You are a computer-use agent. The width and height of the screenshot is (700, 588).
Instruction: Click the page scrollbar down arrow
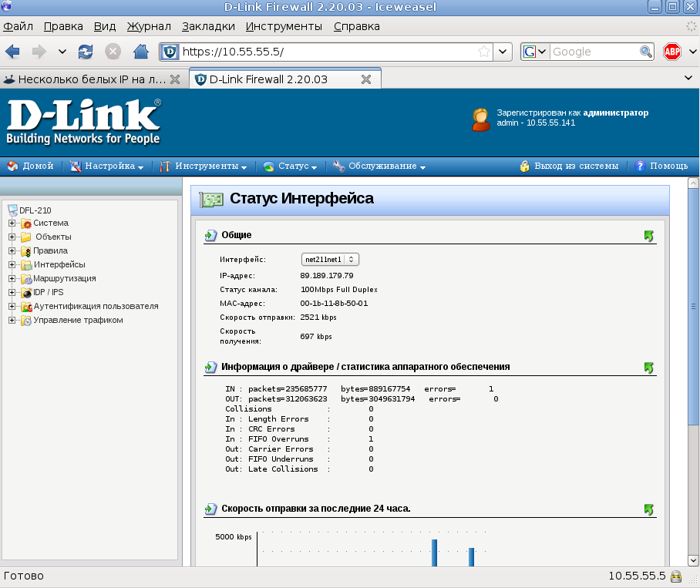coord(693,560)
